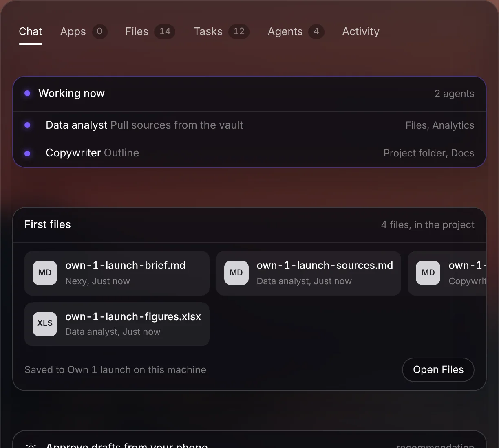499x448 pixels.
Task: Click the 'Working now' heading
Action: pos(72,93)
